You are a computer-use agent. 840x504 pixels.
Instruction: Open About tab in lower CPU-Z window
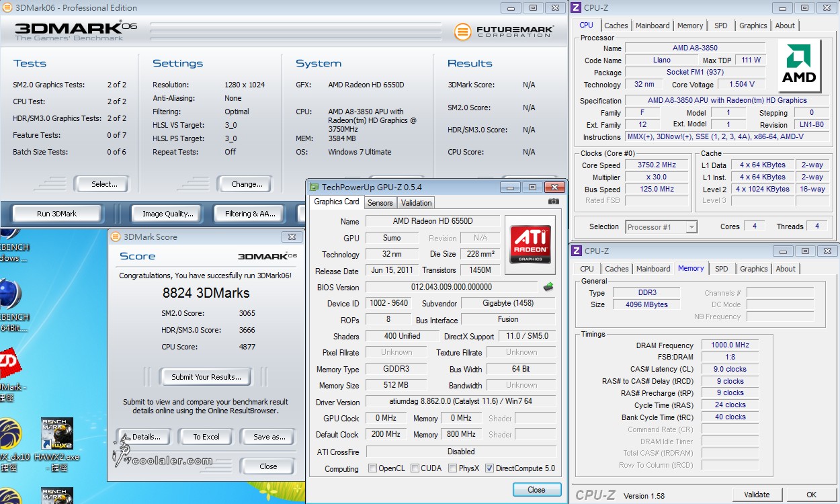click(786, 269)
